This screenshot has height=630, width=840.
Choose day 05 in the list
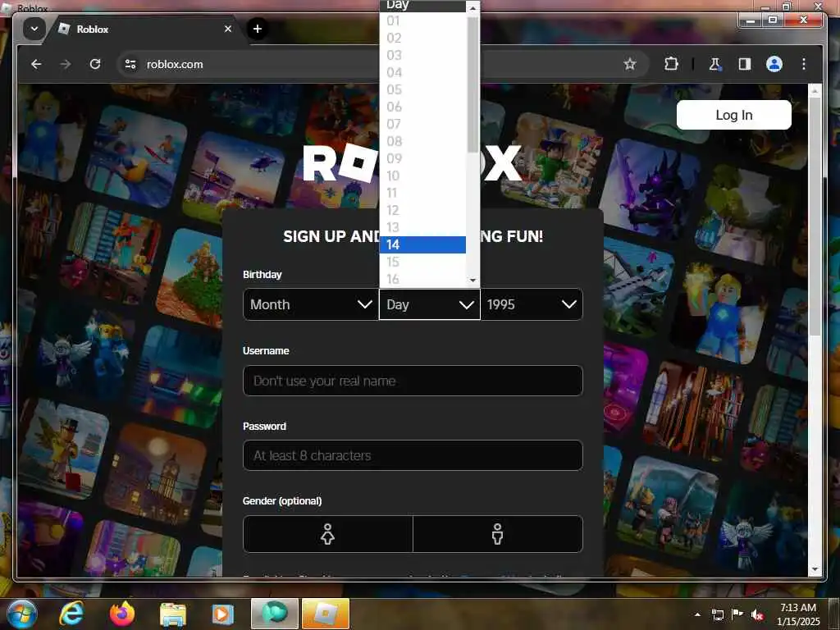click(422, 89)
